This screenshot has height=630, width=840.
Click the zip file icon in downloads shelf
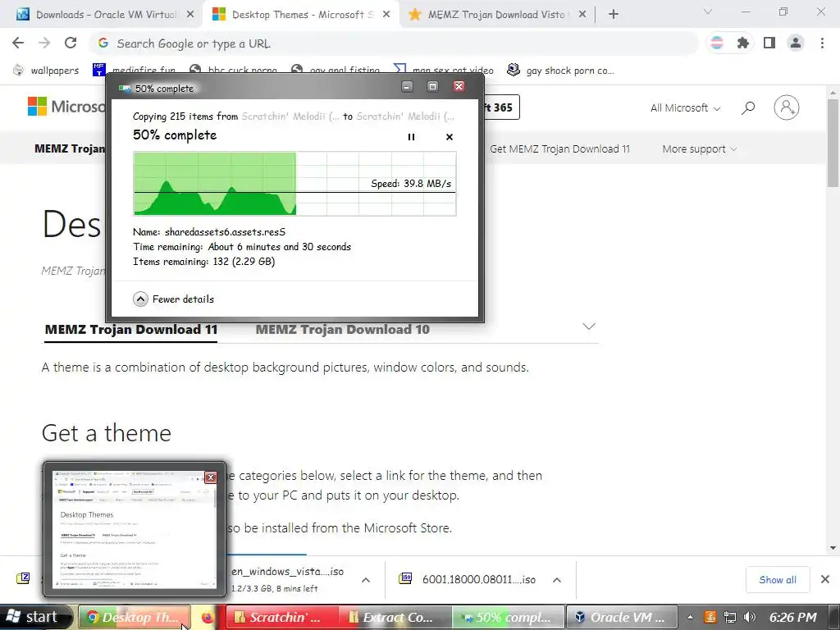click(x=23, y=578)
